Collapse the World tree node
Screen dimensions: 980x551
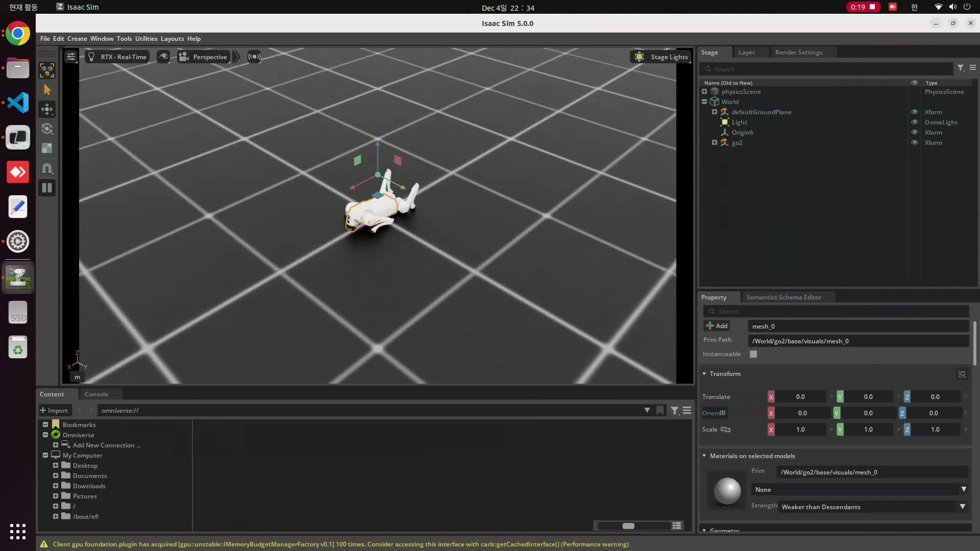(704, 102)
